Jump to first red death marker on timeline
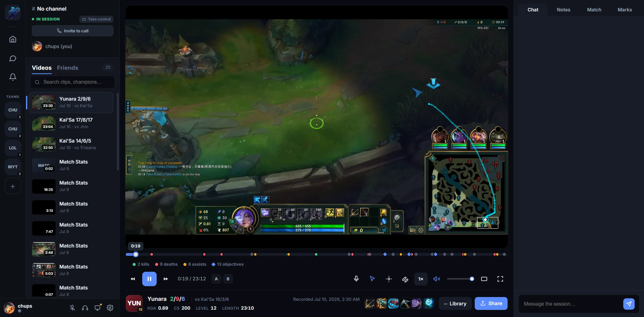Viewport: 644px width, 317px height. (152, 254)
